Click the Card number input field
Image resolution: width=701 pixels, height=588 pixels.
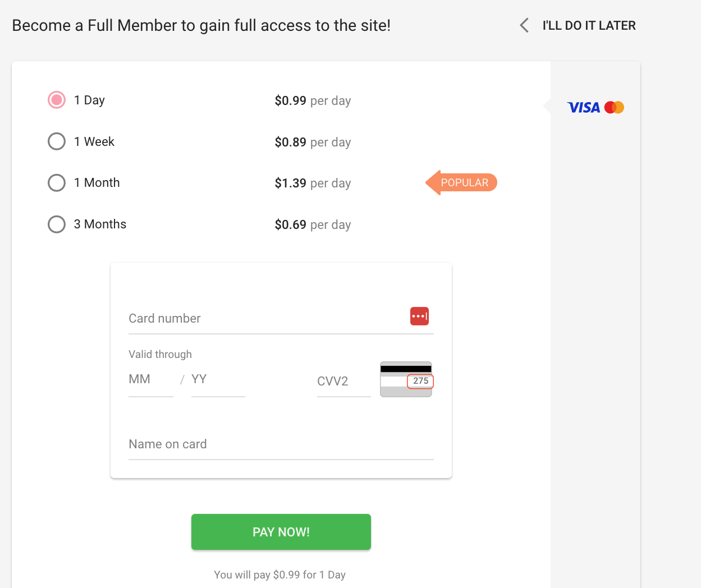(x=253, y=320)
